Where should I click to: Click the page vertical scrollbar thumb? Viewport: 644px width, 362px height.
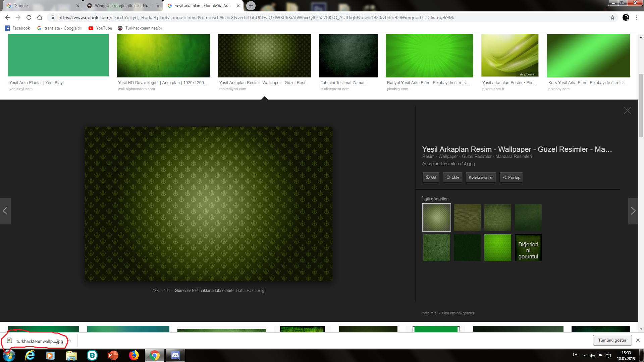(641, 106)
